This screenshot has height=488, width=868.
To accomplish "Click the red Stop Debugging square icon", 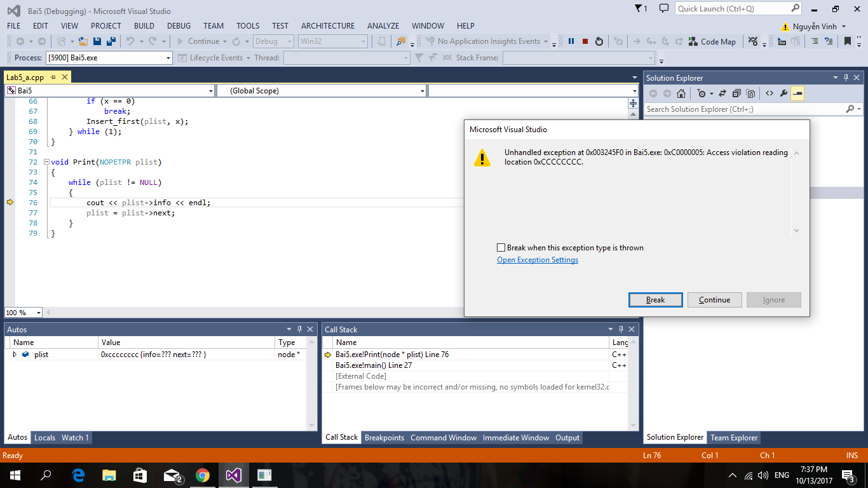I will [x=585, y=41].
